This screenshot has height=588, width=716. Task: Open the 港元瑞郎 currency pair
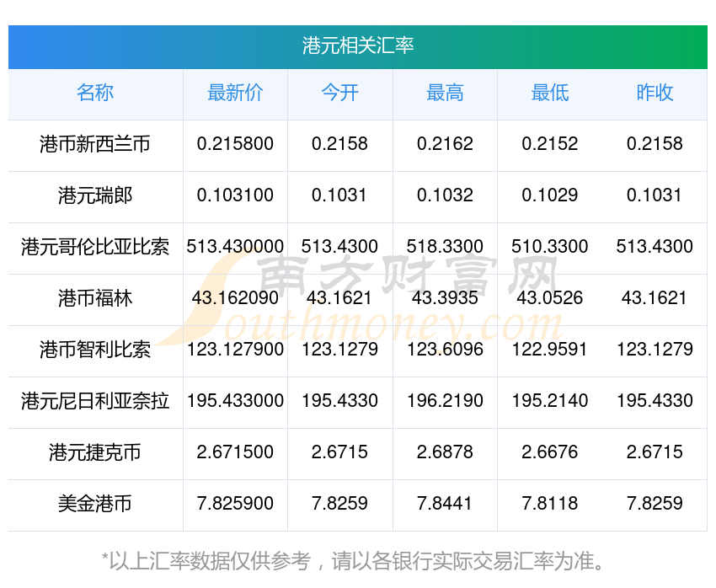pyautogui.click(x=95, y=195)
